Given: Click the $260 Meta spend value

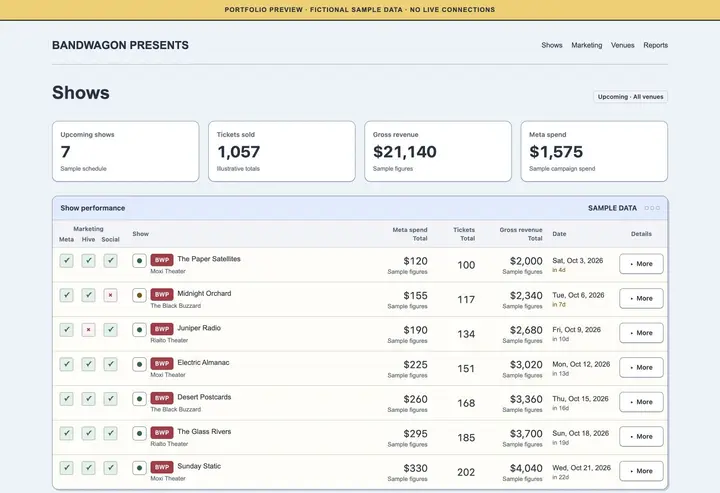Looking at the screenshot, I should click(x=415, y=399).
